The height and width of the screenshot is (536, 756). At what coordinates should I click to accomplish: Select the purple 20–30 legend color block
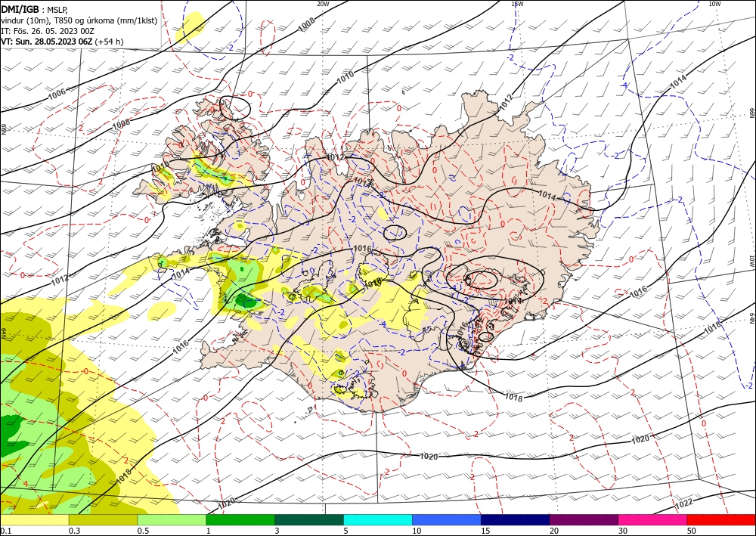click(584, 519)
